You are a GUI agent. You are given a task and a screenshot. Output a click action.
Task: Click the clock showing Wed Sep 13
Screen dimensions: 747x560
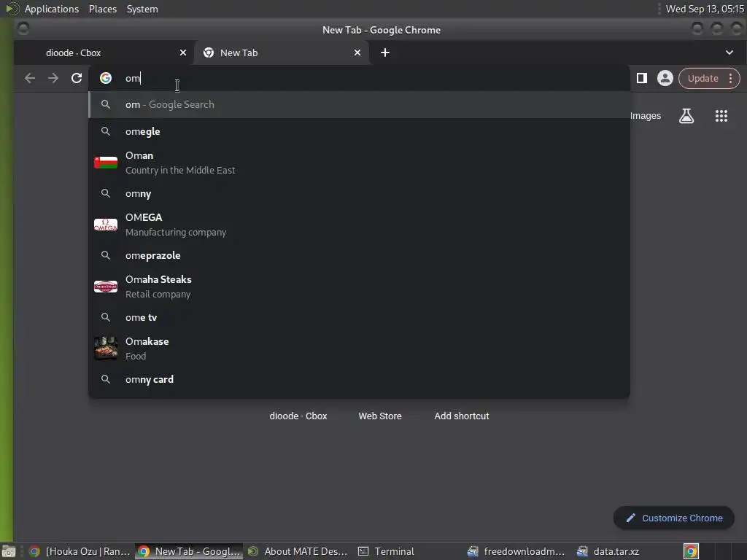[705, 9]
